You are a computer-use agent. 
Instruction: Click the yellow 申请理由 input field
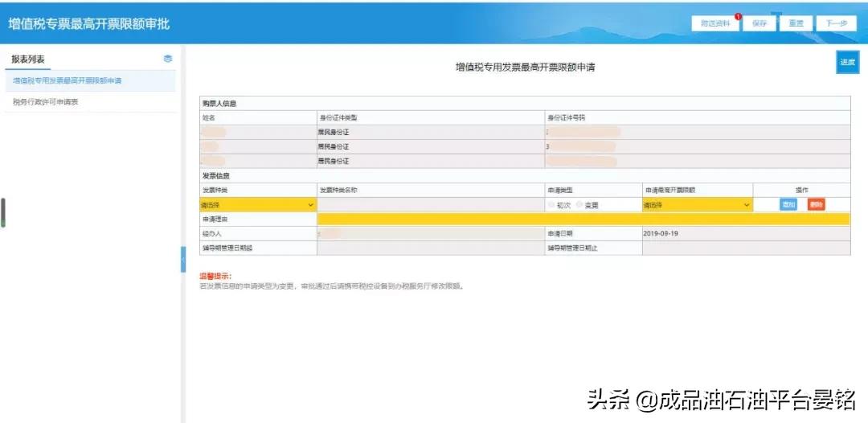[x=583, y=220]
